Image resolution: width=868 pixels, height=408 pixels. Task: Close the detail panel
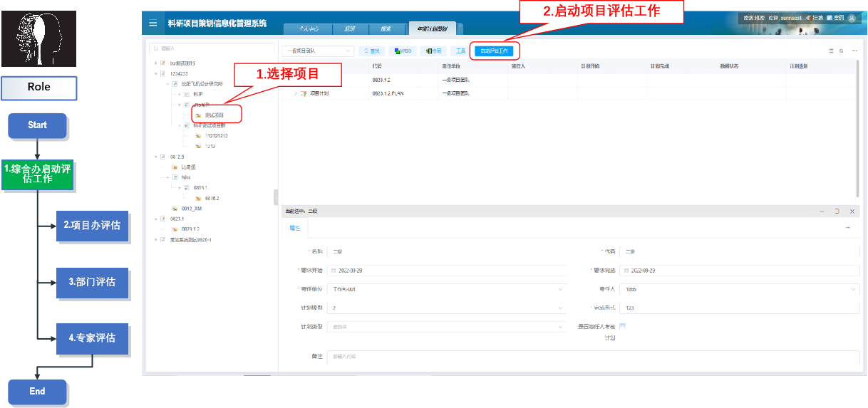(x=852, y=211)
